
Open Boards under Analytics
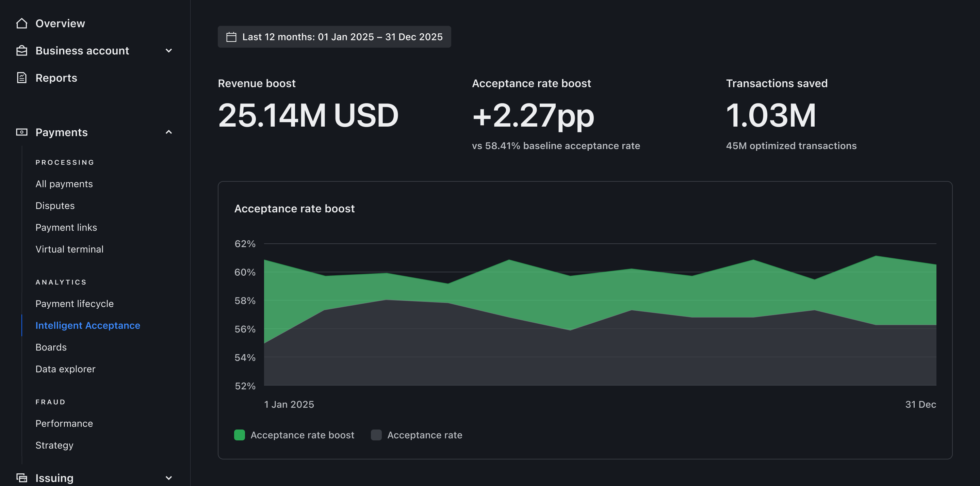tap(51, 347)
